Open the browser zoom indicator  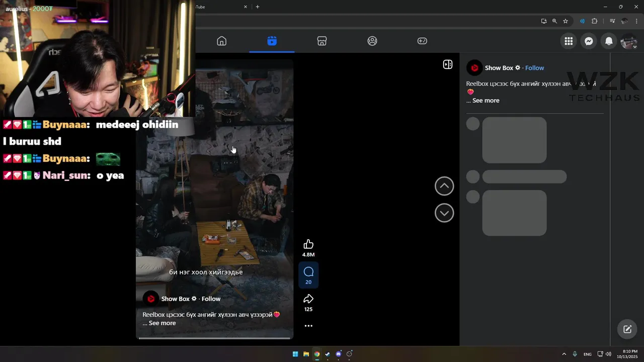pos(554,21)
